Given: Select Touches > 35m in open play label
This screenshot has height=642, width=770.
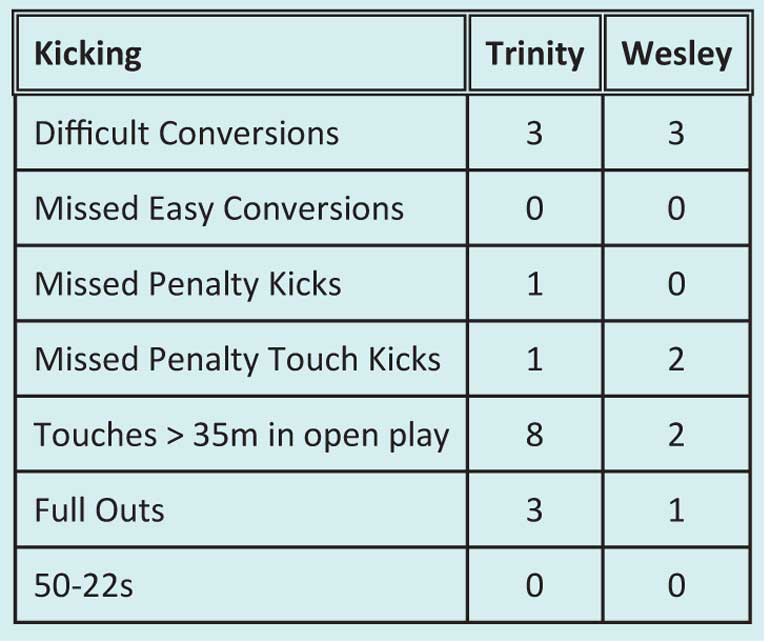Looking at the screenshot, I should pyautogui.click(x=242, y=435).
